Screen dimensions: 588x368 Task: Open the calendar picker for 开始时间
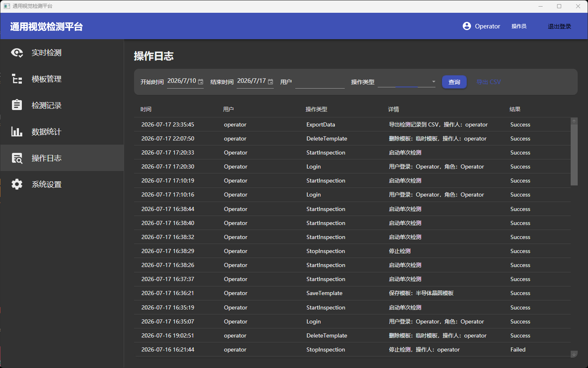(201, 82)
